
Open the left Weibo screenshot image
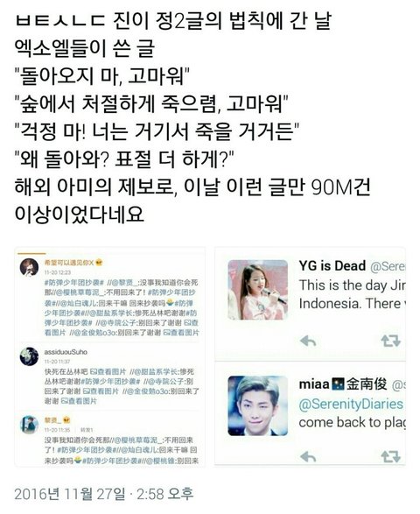pyautogui.click(x=110, y=356)
